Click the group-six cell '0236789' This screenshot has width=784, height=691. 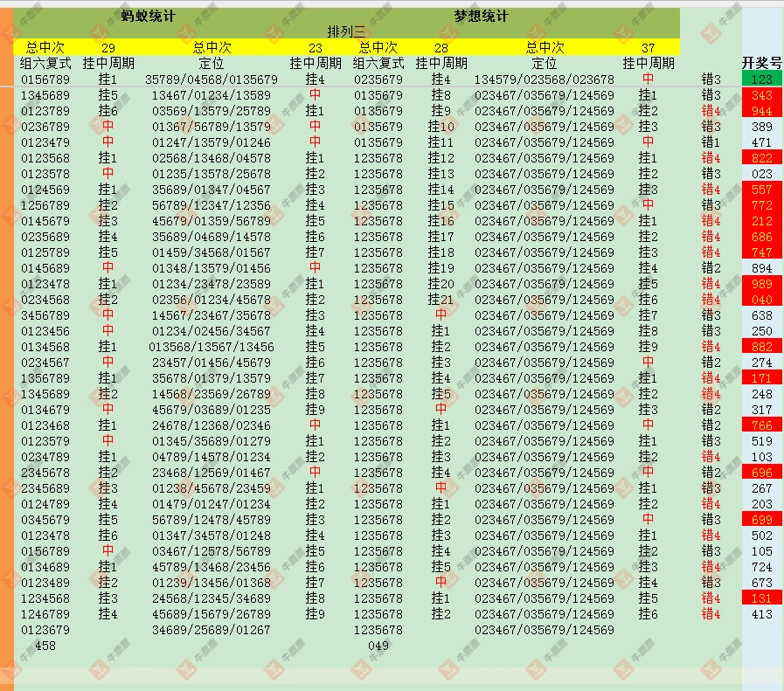[45, 127]
